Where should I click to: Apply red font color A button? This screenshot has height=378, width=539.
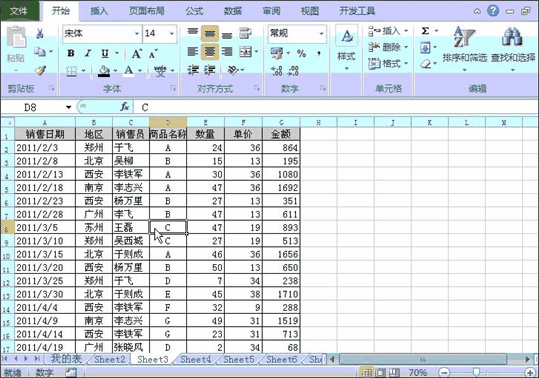(129, 71)
